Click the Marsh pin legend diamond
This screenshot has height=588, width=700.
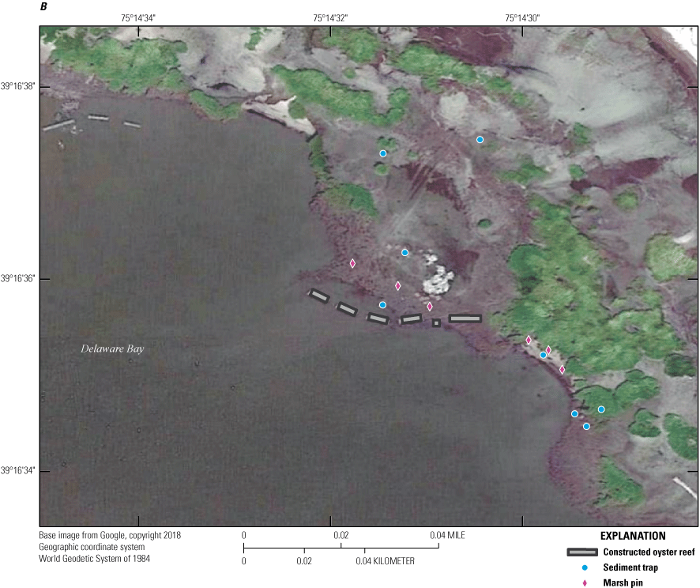click(x=584, y=583)
